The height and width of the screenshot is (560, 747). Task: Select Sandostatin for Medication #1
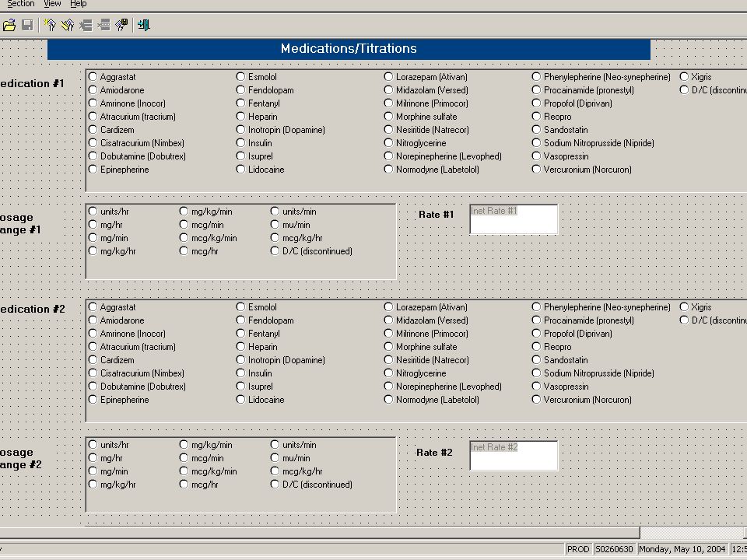click(x=536, y=130)
